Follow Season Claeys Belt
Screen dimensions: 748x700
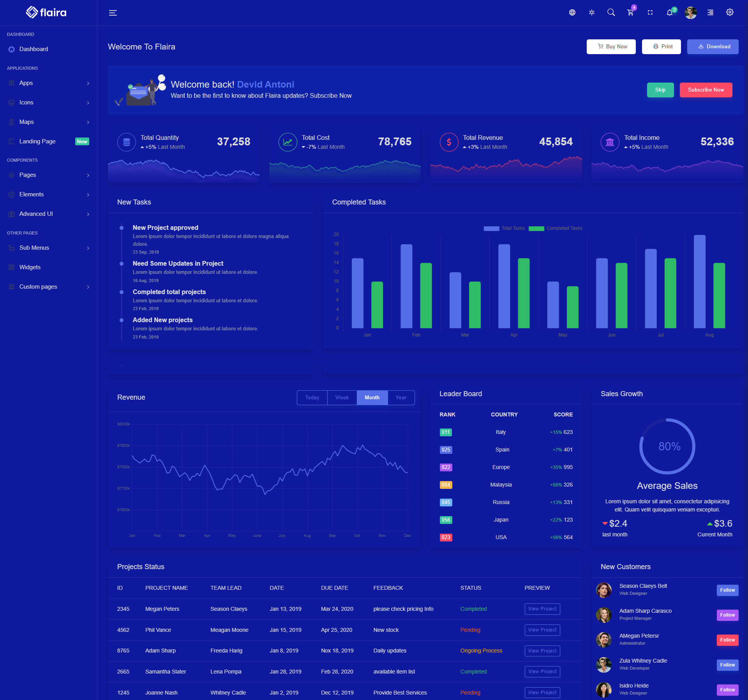[727, 590]
